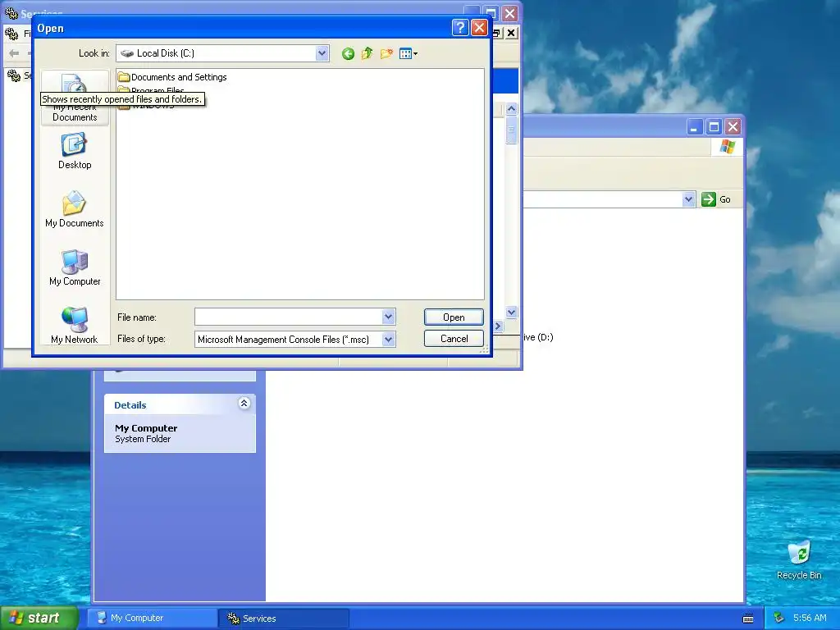Collapse the Details panel in My Computer
The image size is (840, 630).
[x=244, y=404]
